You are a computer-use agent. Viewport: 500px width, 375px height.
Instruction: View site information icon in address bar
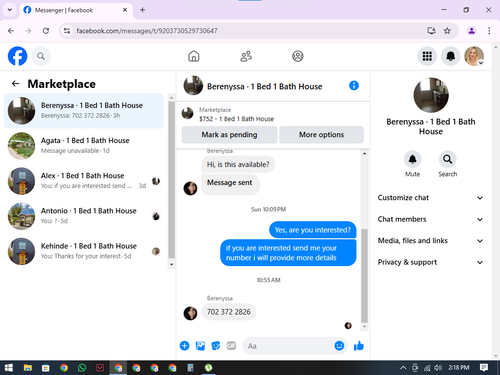point(67,31)
